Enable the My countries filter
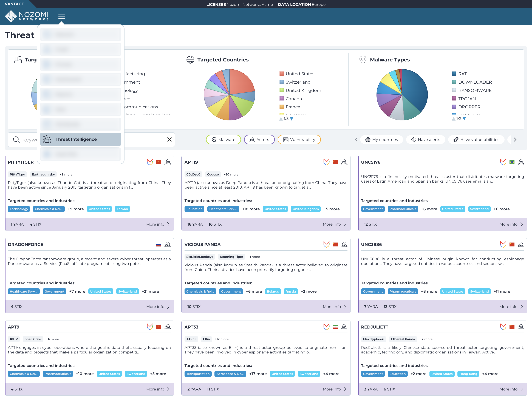The height and width of the screenshot is (402, 532). [381, 139]
